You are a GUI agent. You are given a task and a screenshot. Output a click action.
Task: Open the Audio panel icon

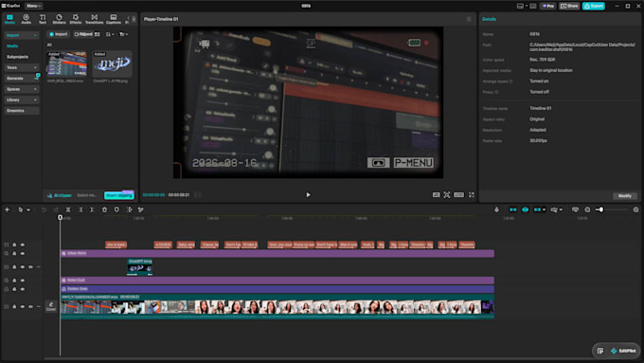(26, 19)
